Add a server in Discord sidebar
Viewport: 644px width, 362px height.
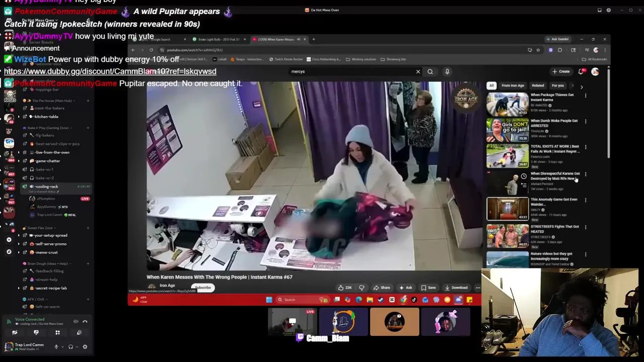point(9,240)
